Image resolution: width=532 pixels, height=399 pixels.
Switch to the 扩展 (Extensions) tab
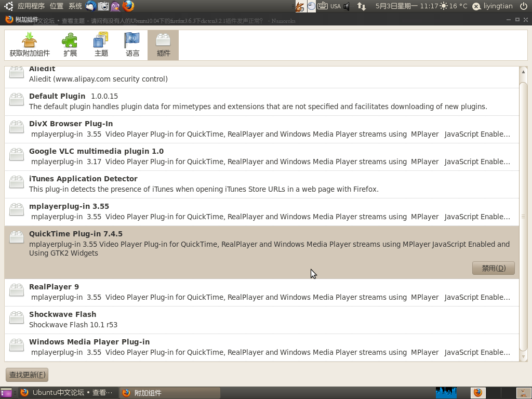point(70,45)
